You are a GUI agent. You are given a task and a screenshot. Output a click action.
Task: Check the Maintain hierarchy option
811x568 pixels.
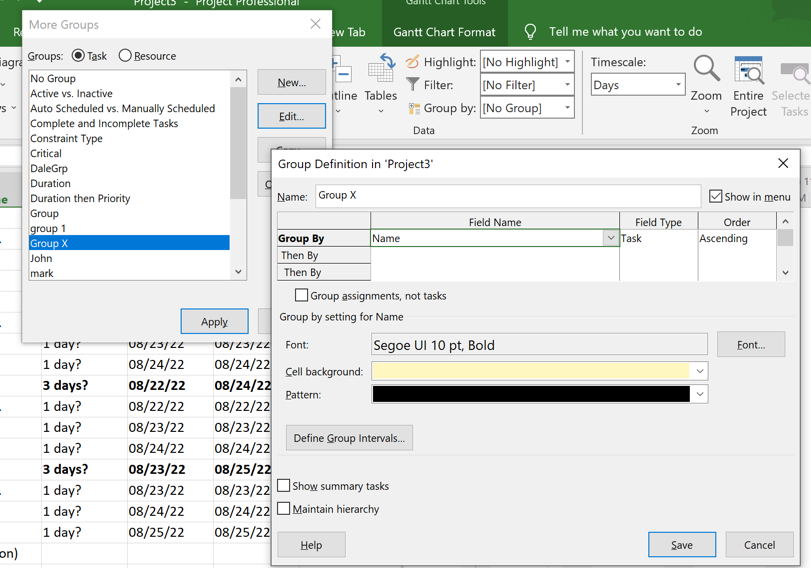tap(284, 508)
